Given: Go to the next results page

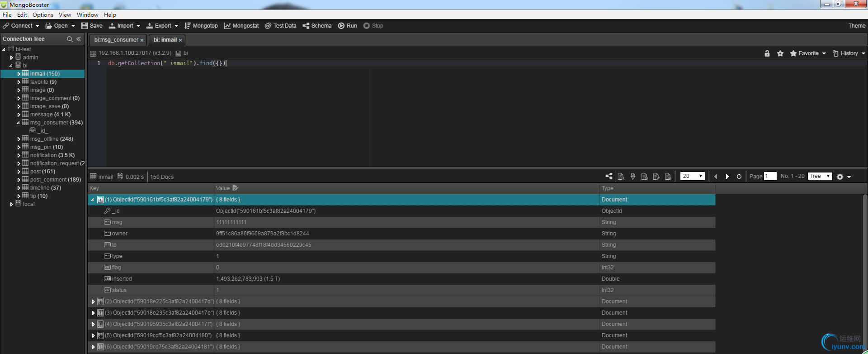Looking at the screenshot, I should click(727, 177).
